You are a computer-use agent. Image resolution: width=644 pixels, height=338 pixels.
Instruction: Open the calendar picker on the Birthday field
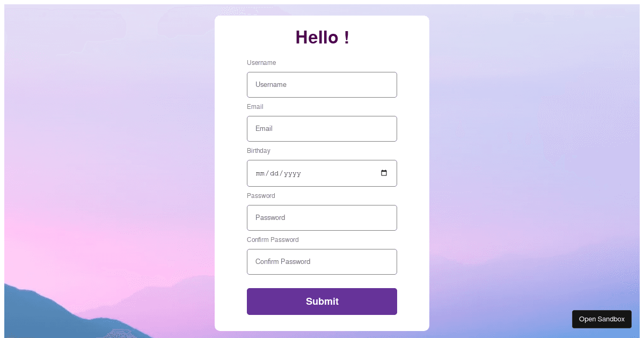pos(384,173)
